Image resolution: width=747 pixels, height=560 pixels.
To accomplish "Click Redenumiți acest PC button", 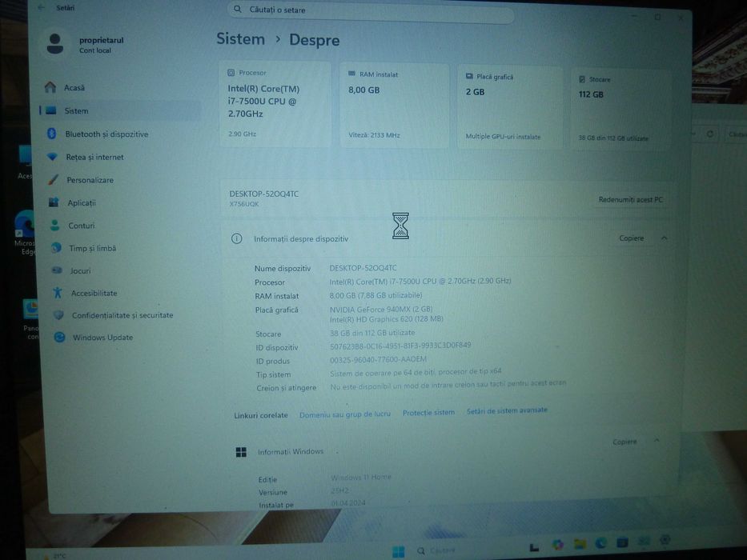I will pyautogui.click(x=630, y=199).
